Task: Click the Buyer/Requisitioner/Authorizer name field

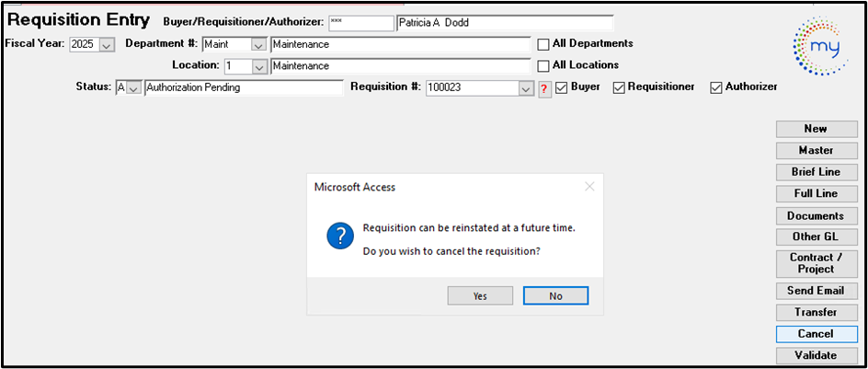Action: coord(505,23)
